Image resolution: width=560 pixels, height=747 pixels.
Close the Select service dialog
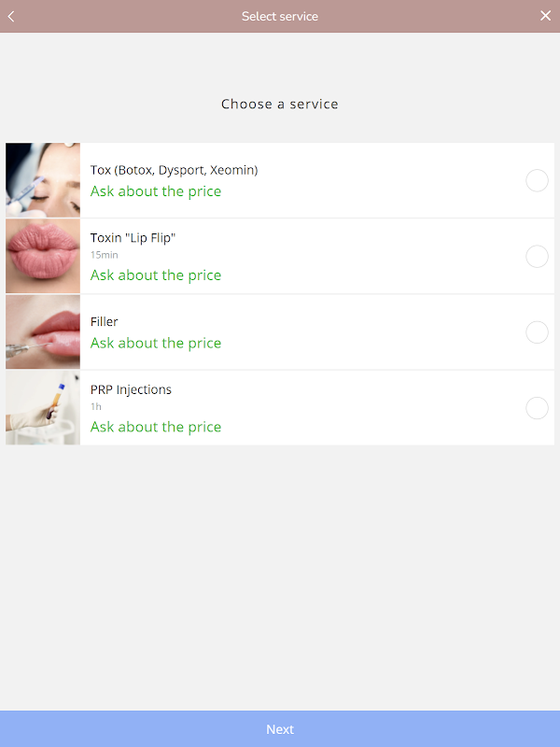coord(546,16)
